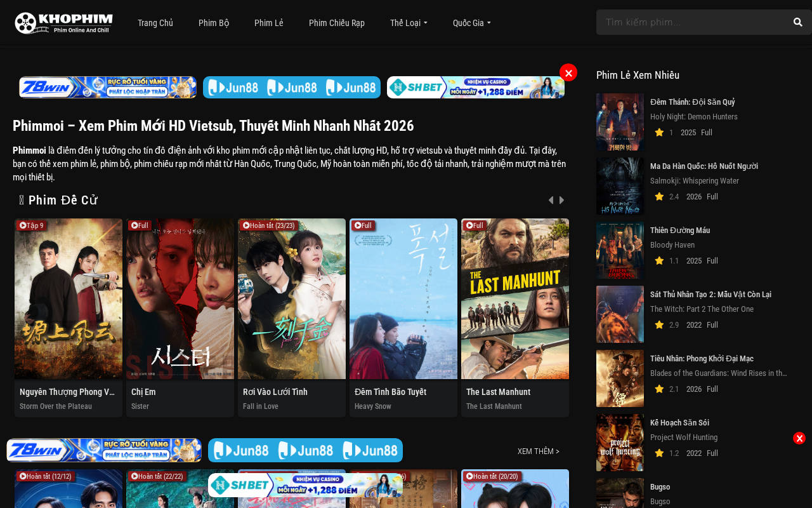Image resolution: width=812 pixels, height=508 pixels.
Task: Open the Chị Em (Sister) poster
Action: coord(180,299)
